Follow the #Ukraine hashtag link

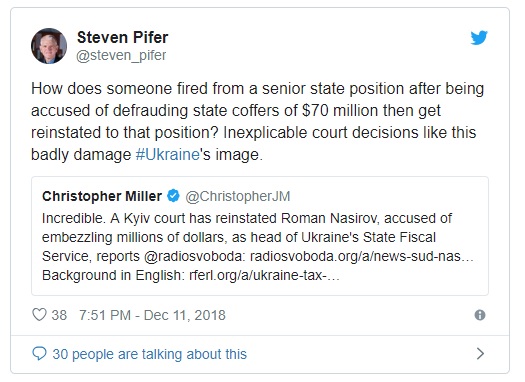[x=168, y=155]
